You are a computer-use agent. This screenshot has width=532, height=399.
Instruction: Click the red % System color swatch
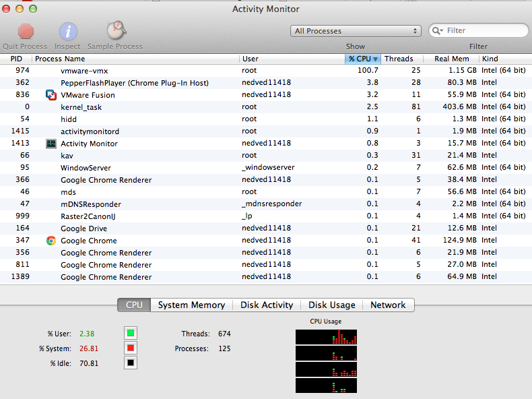[131, 348]
